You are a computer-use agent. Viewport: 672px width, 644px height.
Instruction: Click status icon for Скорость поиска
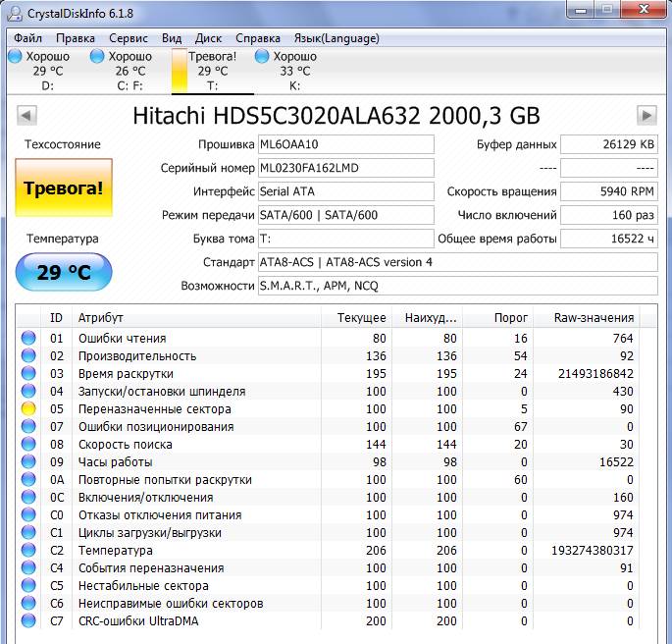coord(28,444)
